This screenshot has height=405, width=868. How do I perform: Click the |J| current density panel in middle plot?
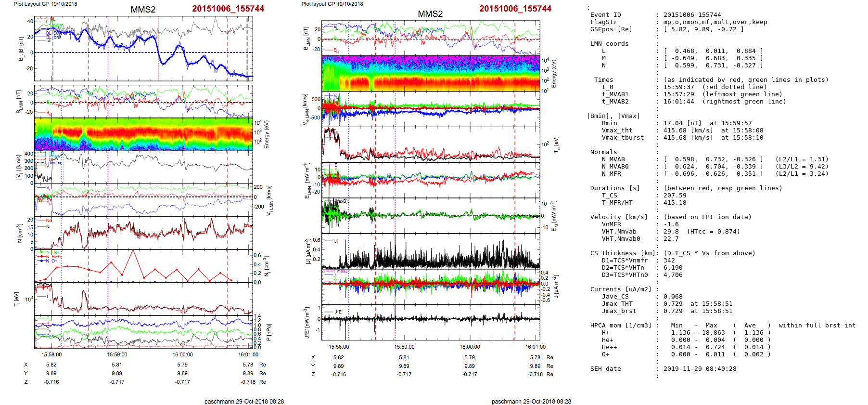pos(431,251)
